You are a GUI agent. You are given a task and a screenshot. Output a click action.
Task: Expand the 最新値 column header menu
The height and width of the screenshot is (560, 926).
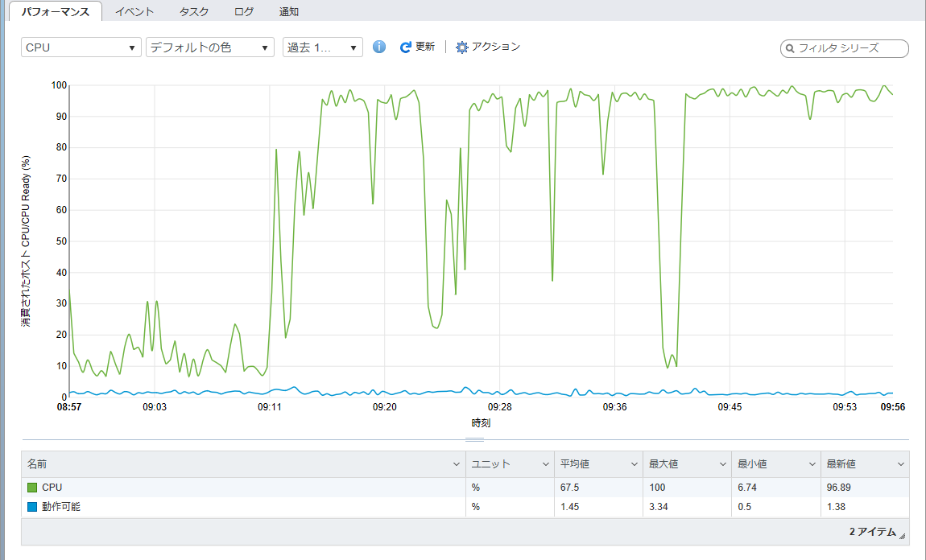900,465
